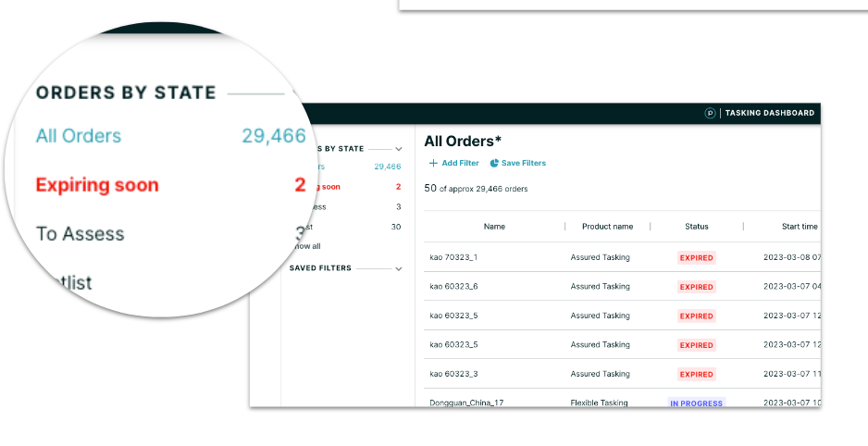This screenshot has height=446, width=868.
Task: Sort by the Status column header
Action: click(697, 227)
